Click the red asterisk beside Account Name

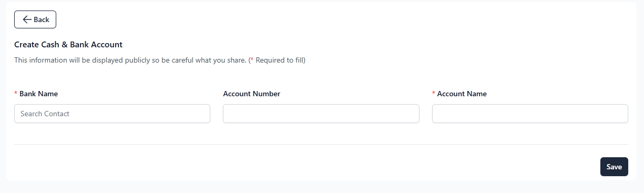click(x=434, y=93)
